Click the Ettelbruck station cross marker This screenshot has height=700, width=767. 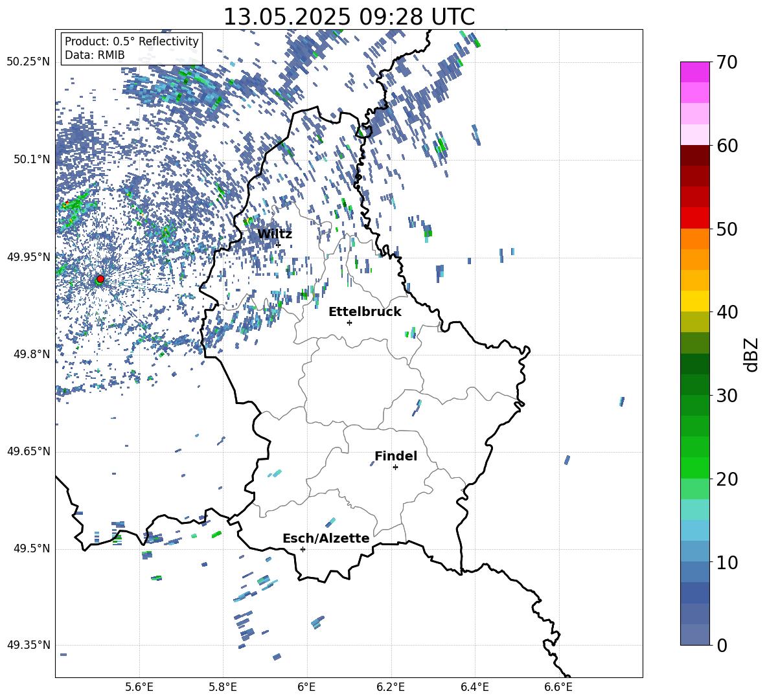pyautogui.click(x=349, y=322)
